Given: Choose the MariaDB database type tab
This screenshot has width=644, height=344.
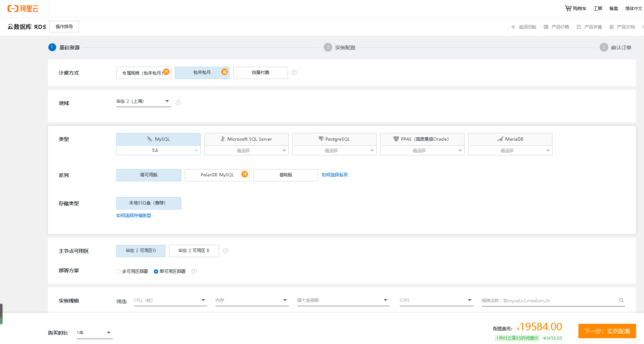Looking at the screenshot, I should tap(510, 139).
